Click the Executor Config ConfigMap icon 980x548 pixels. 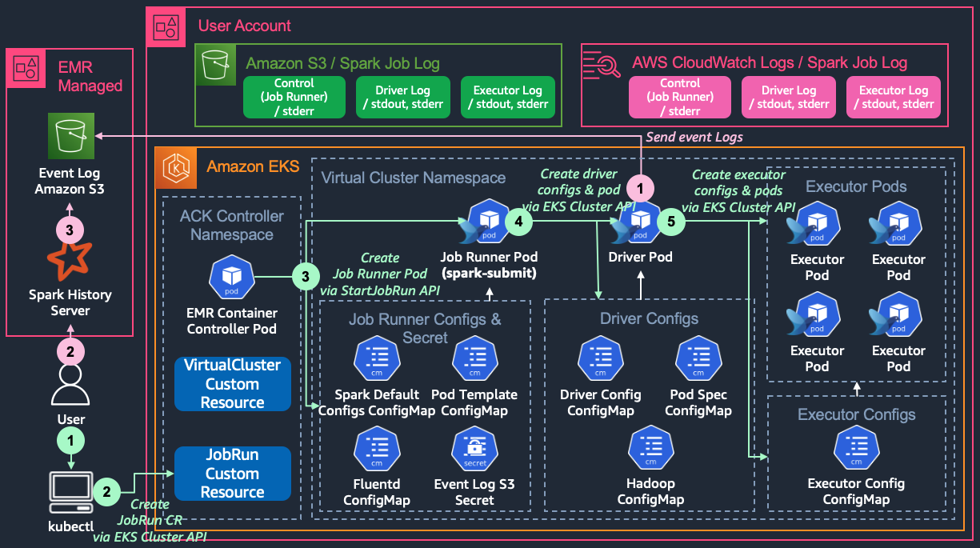tap(857, 449)
